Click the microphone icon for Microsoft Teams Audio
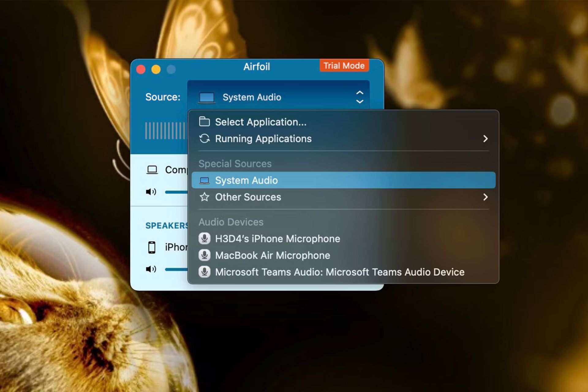This screenshot has width=588, height=392. point(204,272)
